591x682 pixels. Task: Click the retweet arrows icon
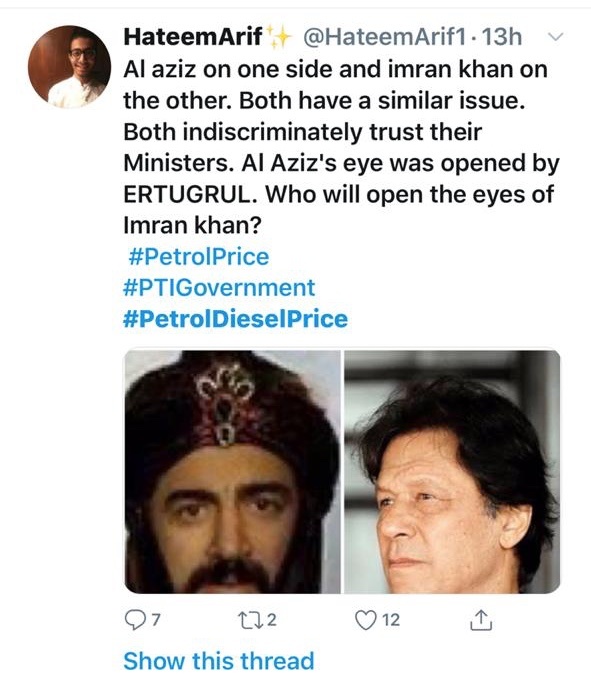point(250,619)
